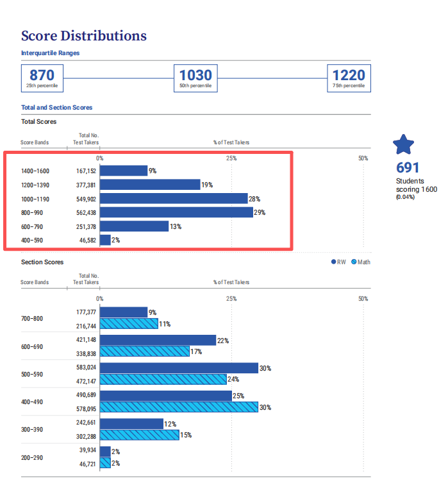Select the 1030 50th percentile box
Viewport: 448px width, 499px height.
(x=195, y=78)
